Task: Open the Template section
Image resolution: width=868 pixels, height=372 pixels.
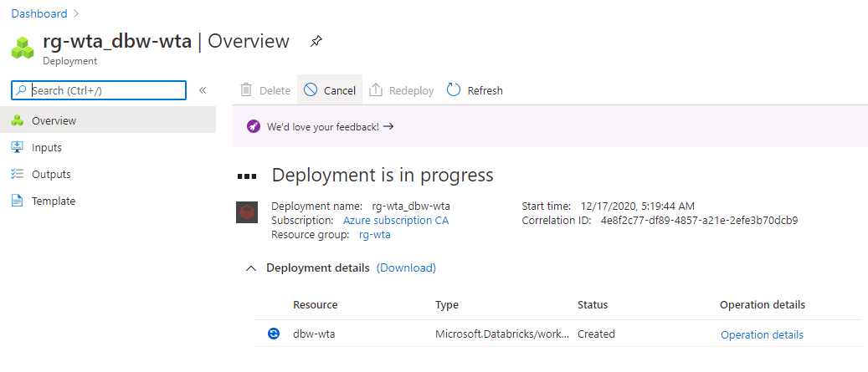Action: 54,201
